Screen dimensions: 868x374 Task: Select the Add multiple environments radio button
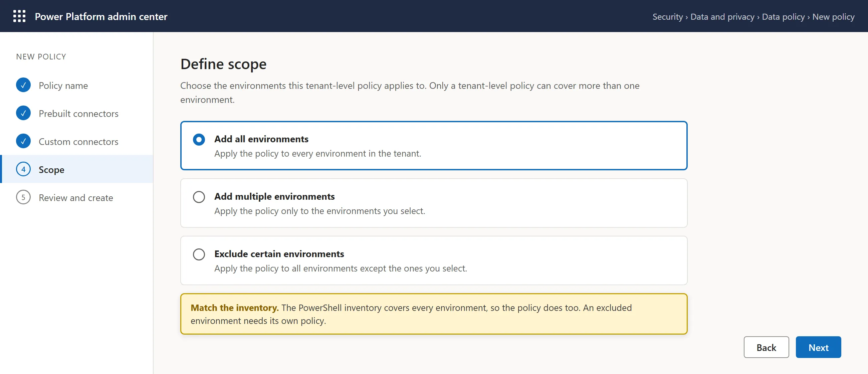tap(199, 197)
